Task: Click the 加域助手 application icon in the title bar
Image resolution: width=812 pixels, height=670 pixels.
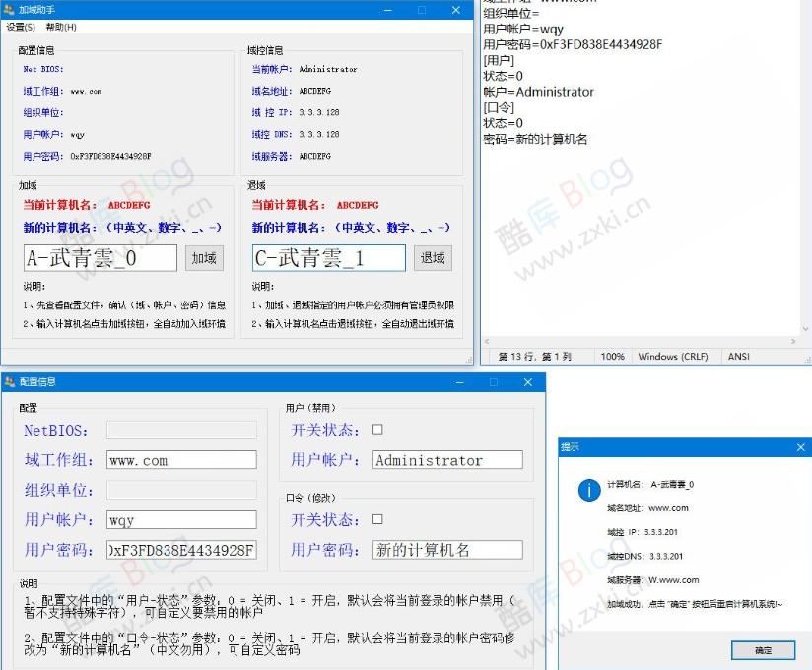Action: coord(10,10)
